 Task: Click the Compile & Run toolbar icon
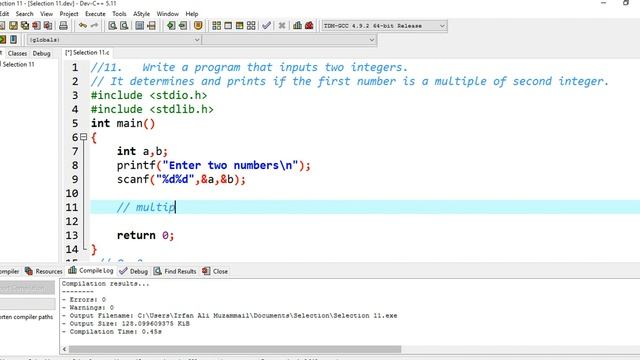[x=240, y=26]
